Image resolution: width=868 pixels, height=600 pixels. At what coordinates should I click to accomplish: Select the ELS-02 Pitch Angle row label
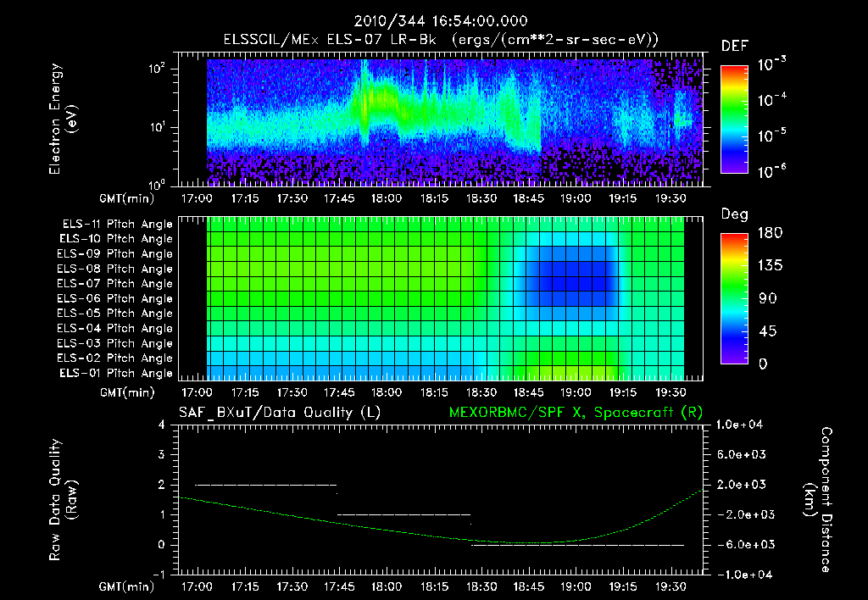tap(115, 358)
